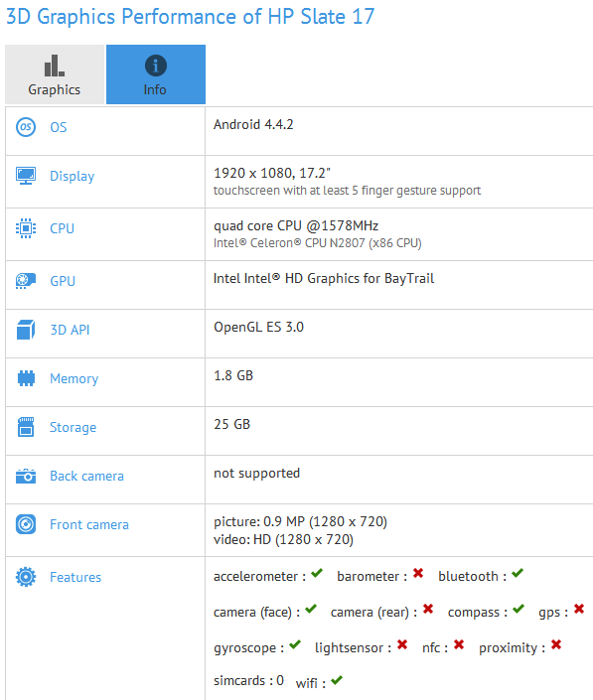Click the Front camera label

[x=89, y=524]
